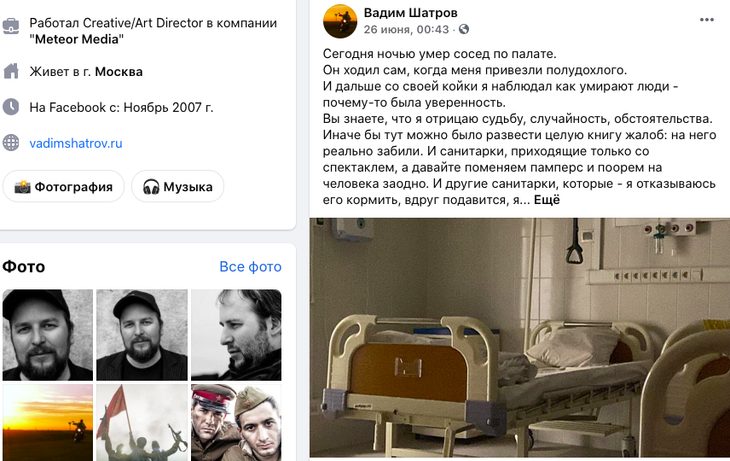
Task: Open the photo of two men in military caps
Action: (x=236, y=422)
